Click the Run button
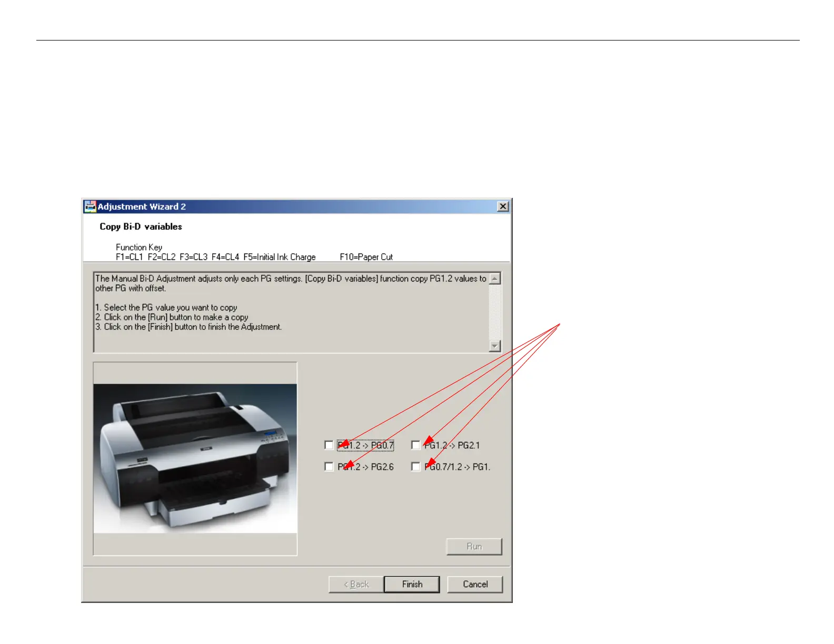This screenshot has width=834, height=644. [x=474, y=546]
